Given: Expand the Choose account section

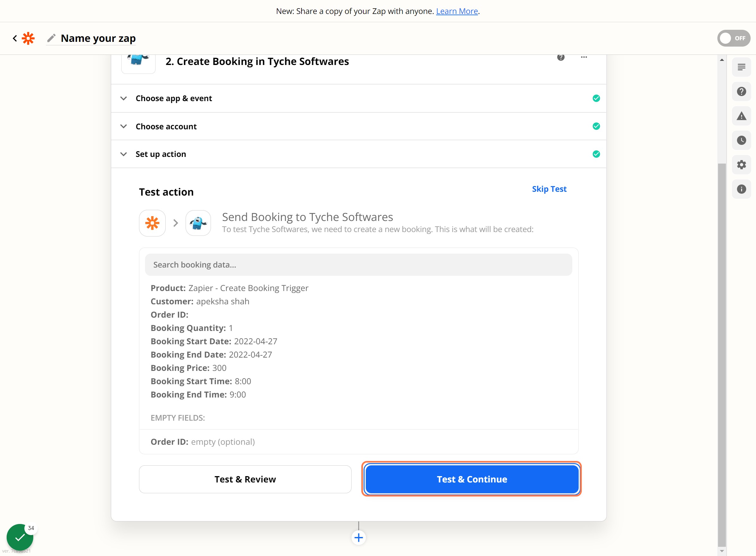Looking at the screenshot, I should pos(359,126).
